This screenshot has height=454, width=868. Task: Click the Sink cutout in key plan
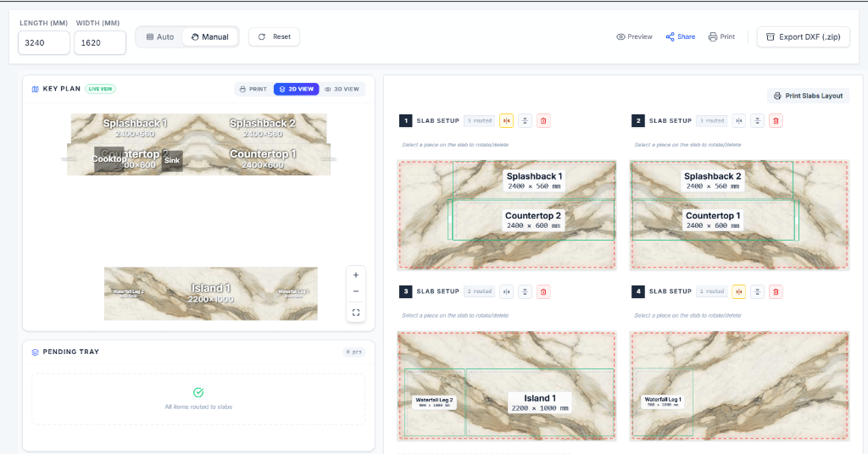coord(172,160)
